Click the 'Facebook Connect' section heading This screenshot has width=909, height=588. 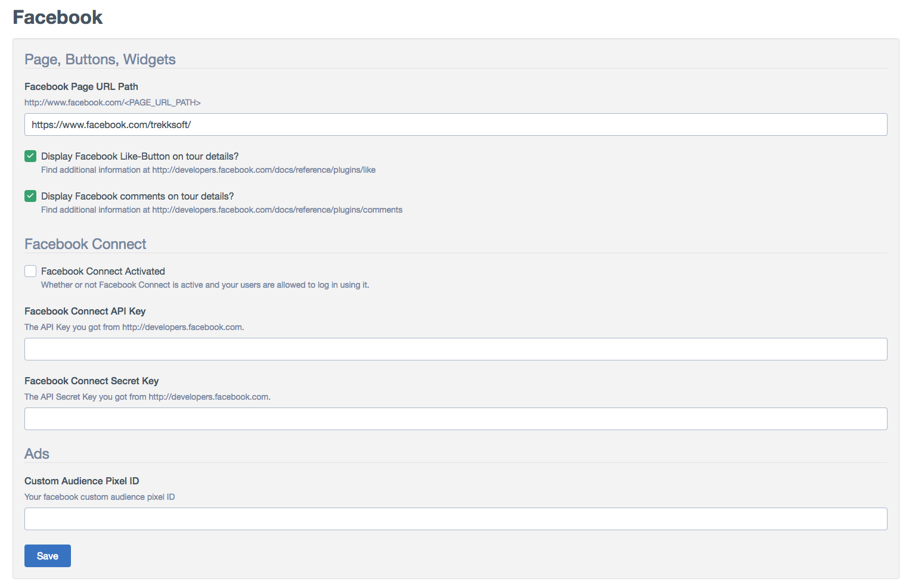(85, 244)
